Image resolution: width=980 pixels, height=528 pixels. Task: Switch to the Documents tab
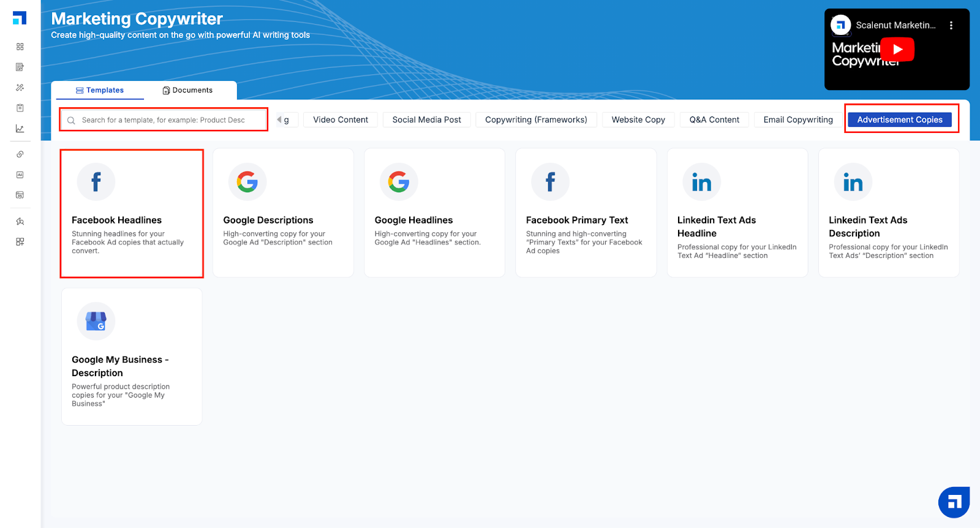coord(187,90)
